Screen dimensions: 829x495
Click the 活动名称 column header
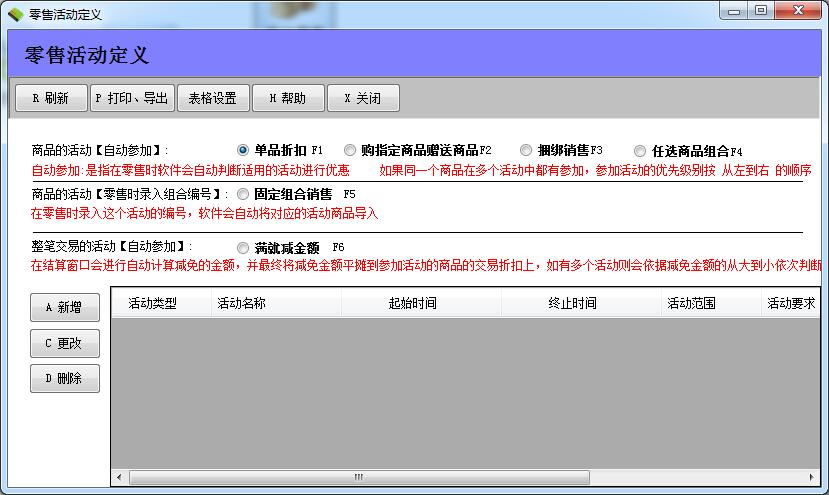[277, 303]
